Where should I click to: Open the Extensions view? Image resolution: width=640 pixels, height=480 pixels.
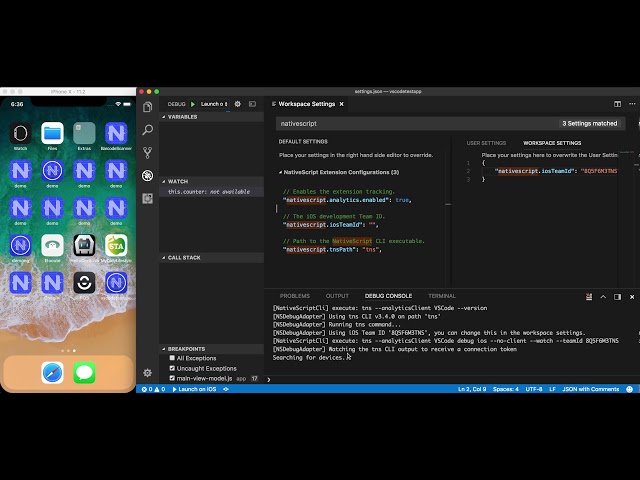147,198
